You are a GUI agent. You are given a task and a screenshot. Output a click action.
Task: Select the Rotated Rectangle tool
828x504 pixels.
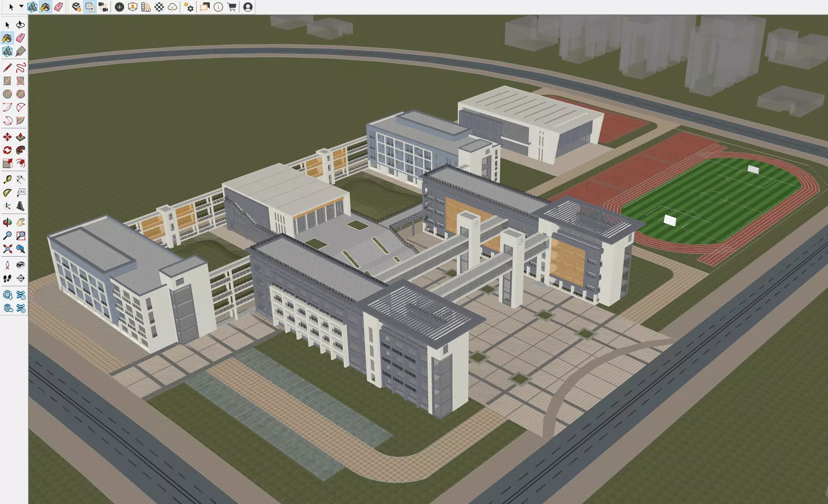[x=20, y=81]
